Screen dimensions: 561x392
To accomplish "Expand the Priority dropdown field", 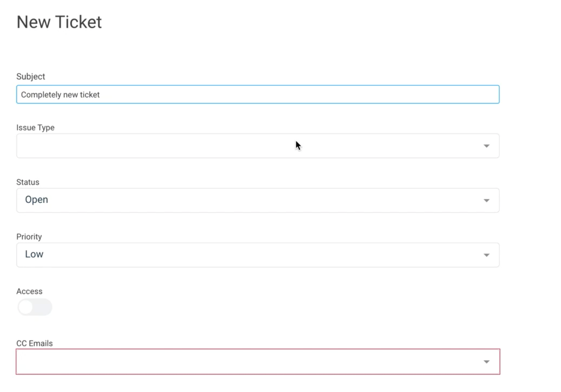I will click(236, 255).
